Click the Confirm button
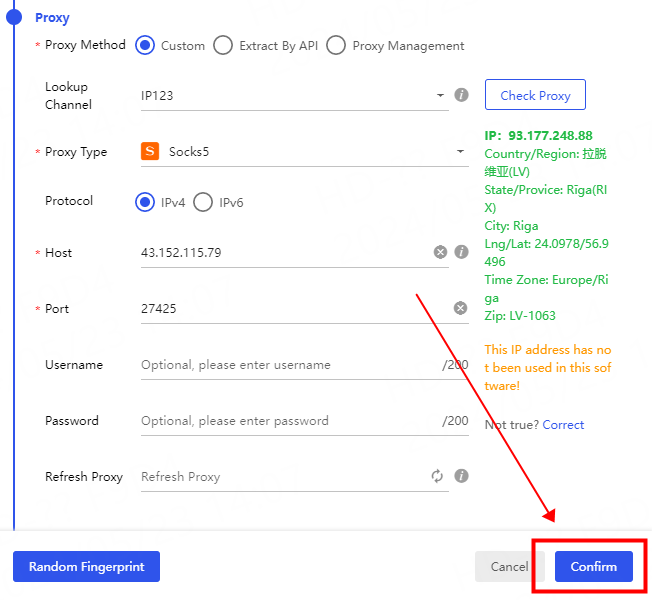This screenshot has width=652, height=600. [x=593, y=566]
